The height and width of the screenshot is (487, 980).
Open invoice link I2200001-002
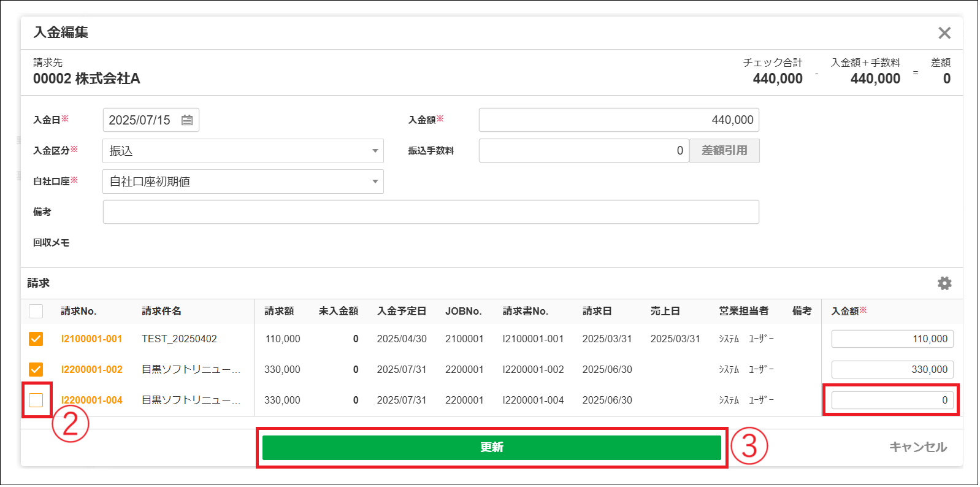91,369
